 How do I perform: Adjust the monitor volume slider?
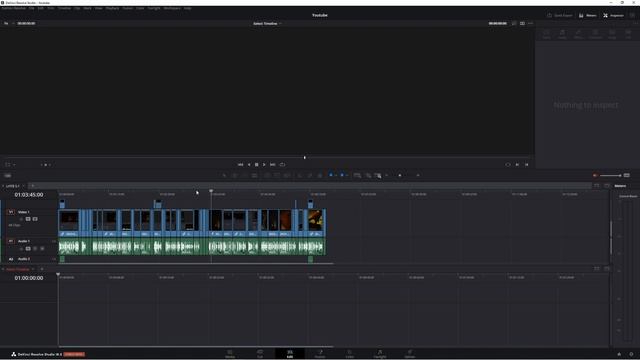[611, 176]
